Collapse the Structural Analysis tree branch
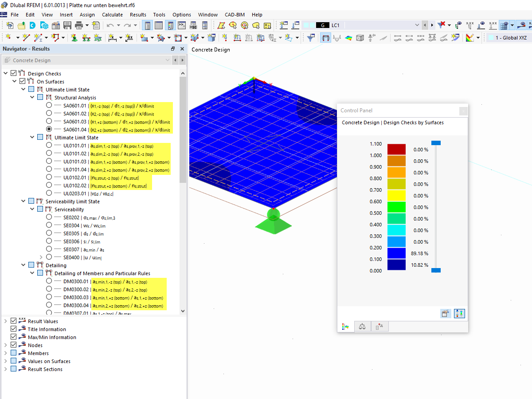This screenshot has width=532, height=399. tap(31, 97)
